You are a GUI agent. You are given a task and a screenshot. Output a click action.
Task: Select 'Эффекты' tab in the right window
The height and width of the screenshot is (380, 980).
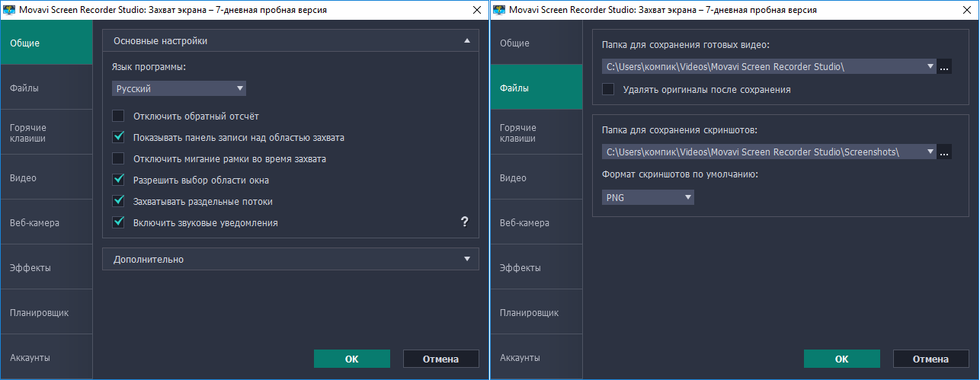[x=536, y=268]
